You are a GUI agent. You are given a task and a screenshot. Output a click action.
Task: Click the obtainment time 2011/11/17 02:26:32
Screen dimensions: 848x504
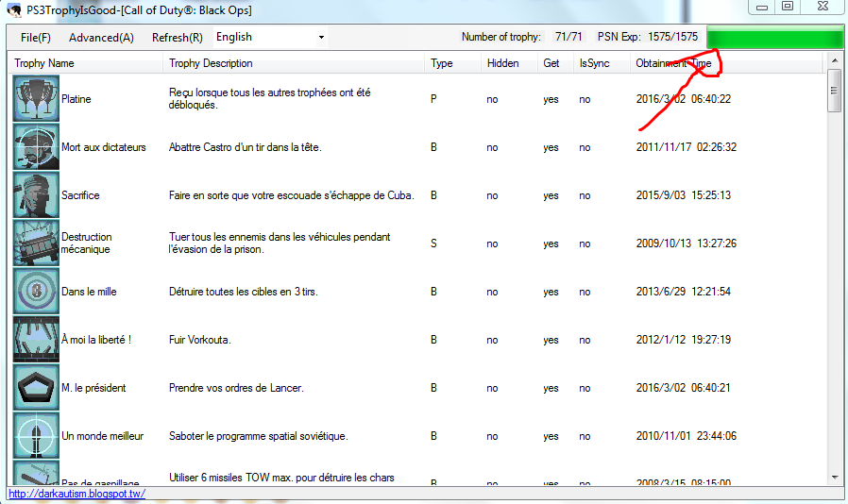(x=687, y=147)
